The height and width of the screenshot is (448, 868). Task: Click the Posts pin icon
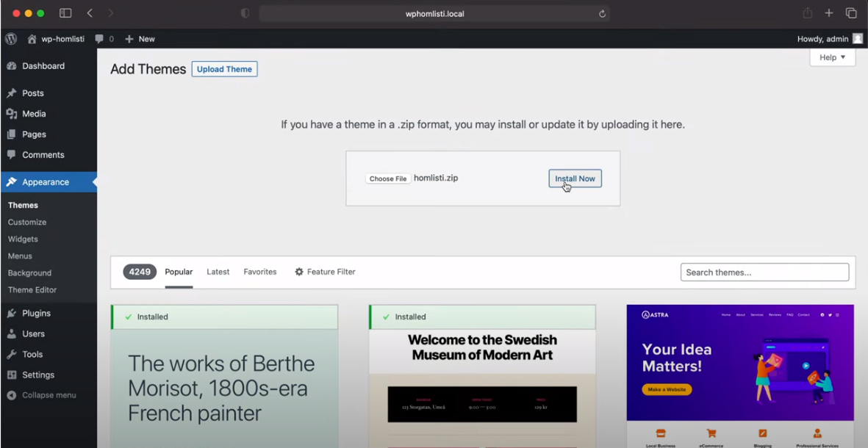[12, 93]
